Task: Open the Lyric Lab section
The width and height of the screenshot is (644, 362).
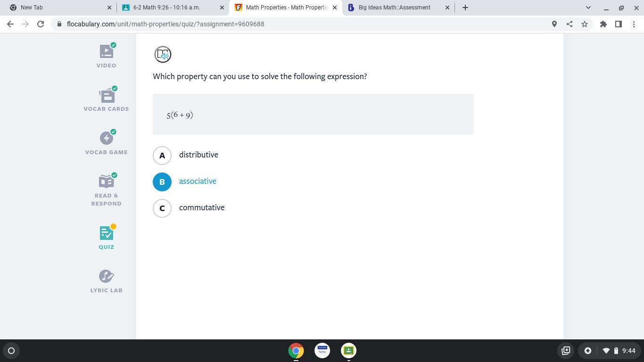Action: tap(107, 281)
